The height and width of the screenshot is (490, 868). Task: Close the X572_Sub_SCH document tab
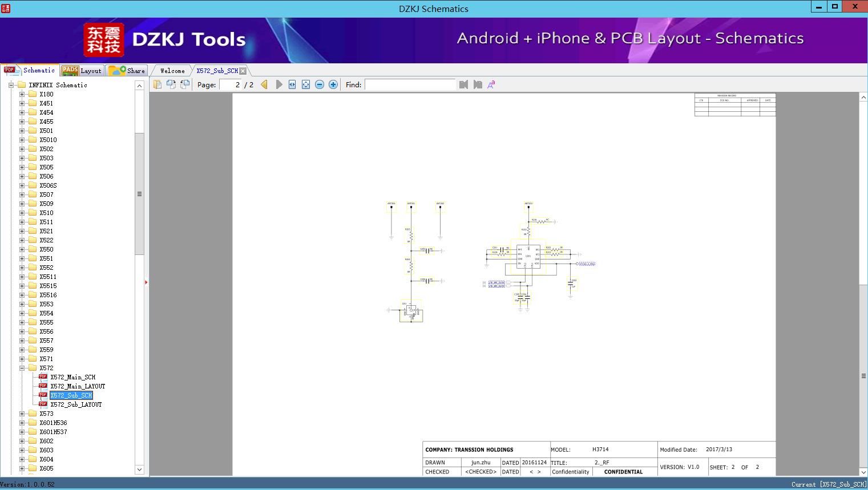pyautogui.click(x=243, y=71)
